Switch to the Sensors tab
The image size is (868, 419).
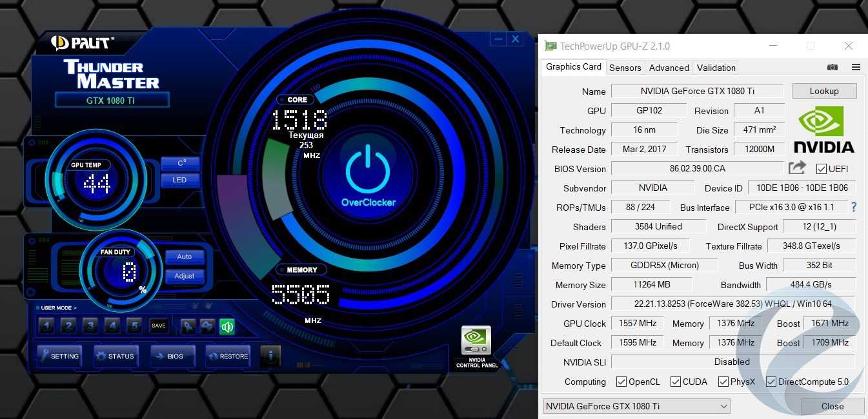(625, 68)
